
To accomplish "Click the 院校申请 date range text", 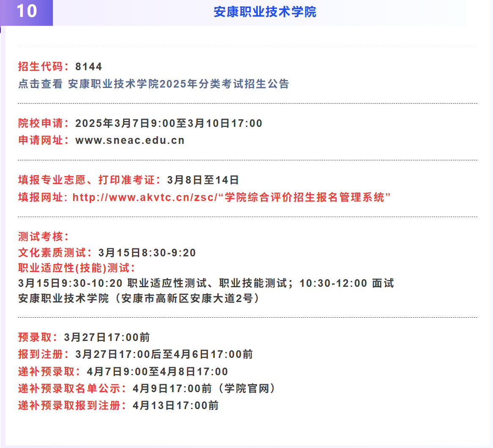I will 169,124.
